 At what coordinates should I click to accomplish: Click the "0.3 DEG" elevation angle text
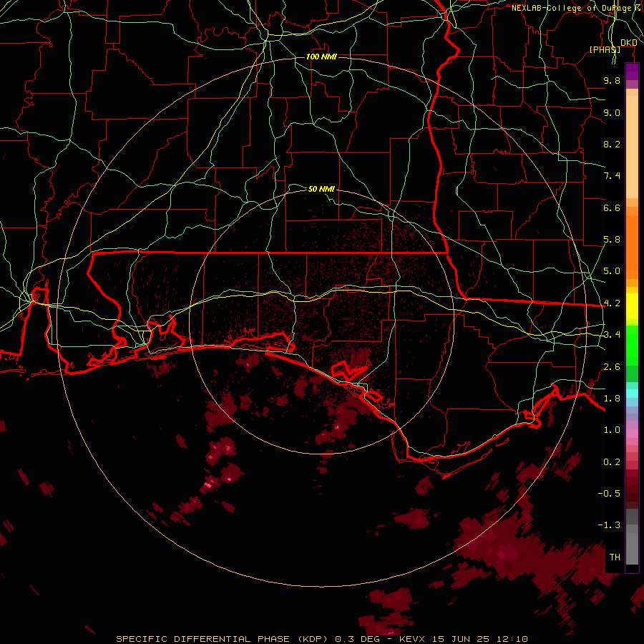tap(357, 639)
